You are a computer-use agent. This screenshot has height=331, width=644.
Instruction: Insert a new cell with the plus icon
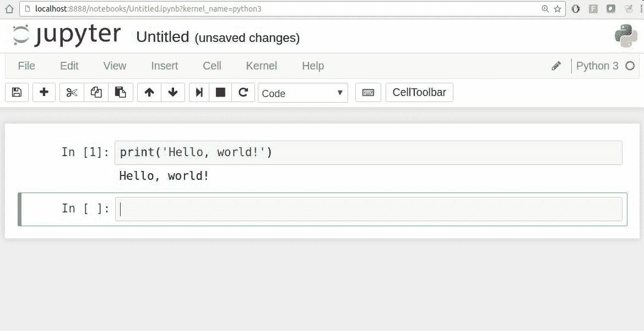point(44,92)
